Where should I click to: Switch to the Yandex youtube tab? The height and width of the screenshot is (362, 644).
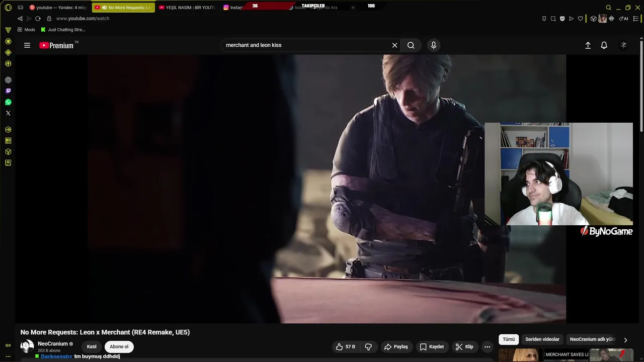point(58,8)
